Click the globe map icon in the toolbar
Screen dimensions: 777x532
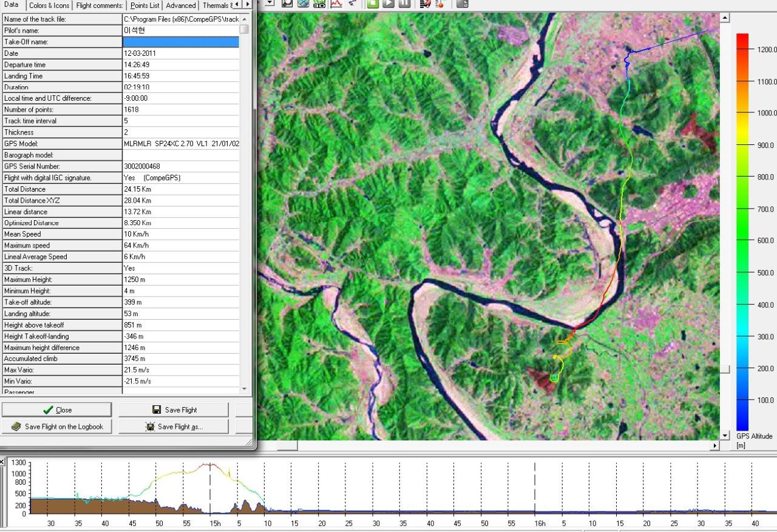coord(303,3)
